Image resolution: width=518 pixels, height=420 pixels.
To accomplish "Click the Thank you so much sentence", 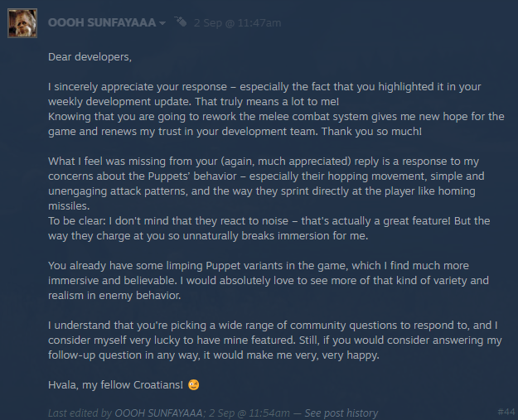I will coord(371,132).
